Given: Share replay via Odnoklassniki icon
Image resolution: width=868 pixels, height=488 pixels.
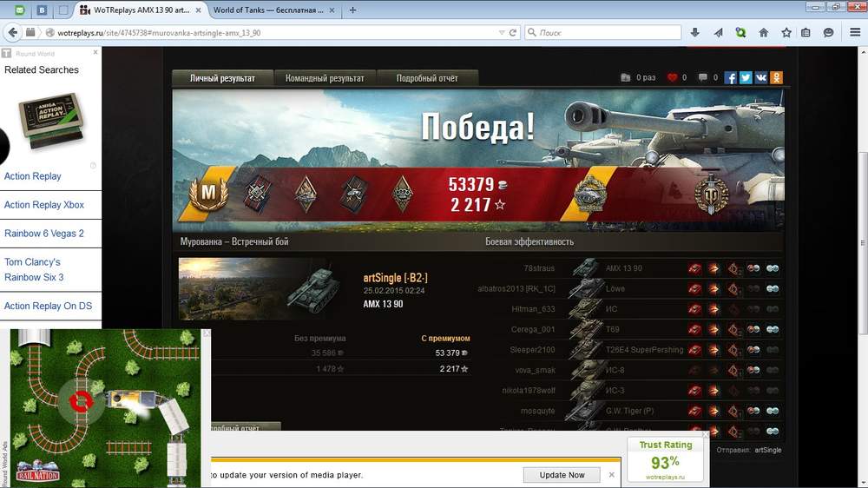Looking at the screenshot, I should pos(777,78).
